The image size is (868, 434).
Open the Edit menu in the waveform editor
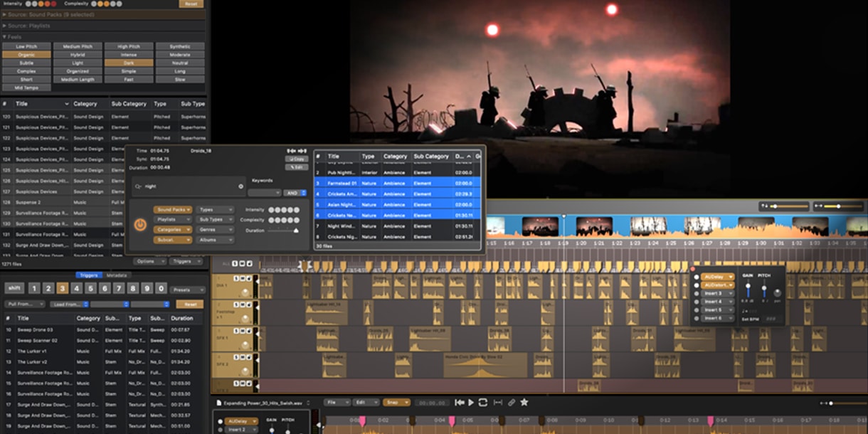point(366,402)
